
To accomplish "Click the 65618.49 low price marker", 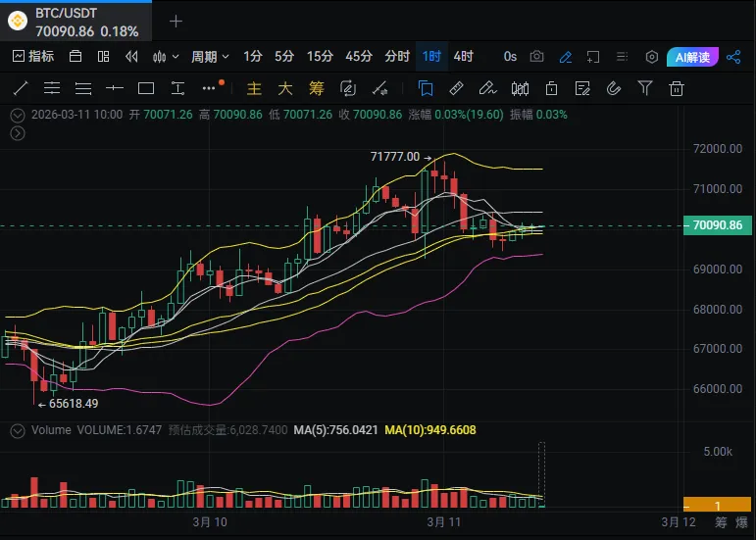I will point(74,404).
